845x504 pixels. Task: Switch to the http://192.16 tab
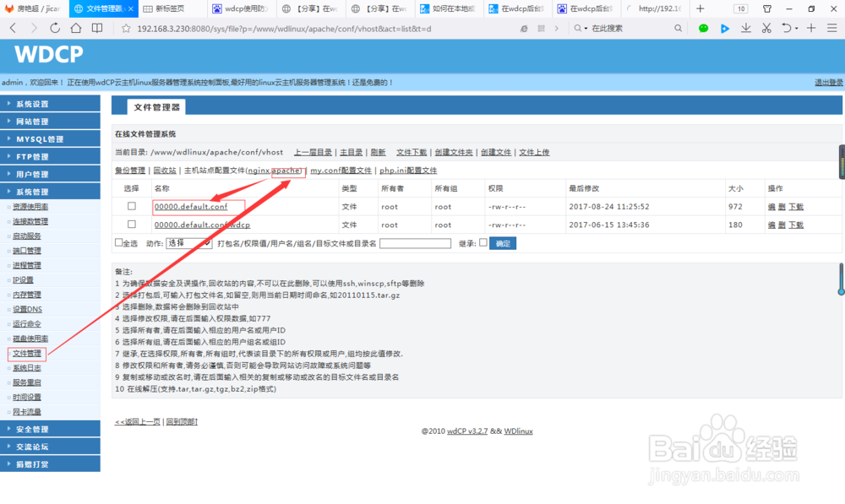point(654,8)
